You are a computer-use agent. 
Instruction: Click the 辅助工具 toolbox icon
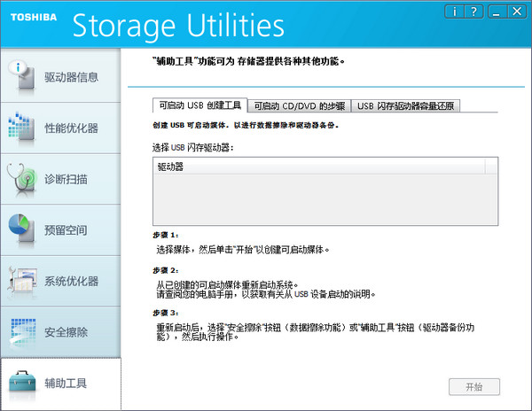21,383
